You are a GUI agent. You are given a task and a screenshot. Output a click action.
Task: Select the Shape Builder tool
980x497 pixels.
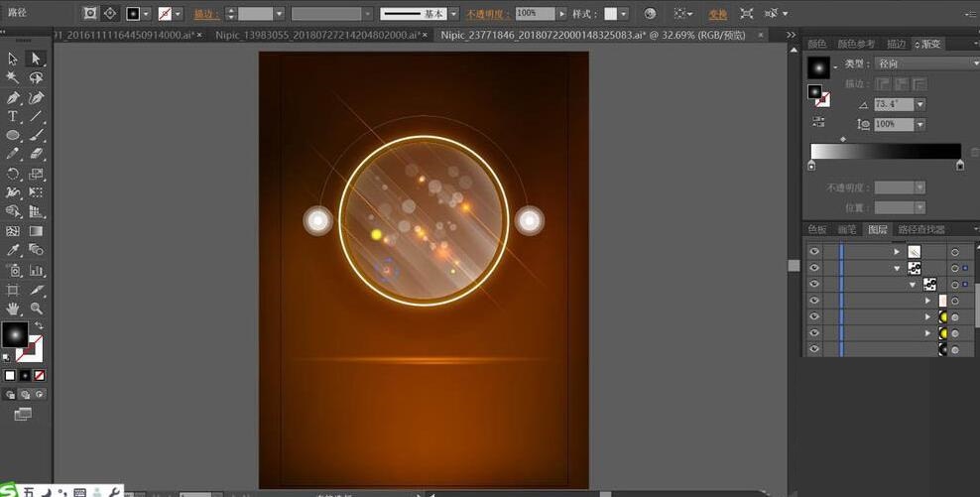[13, 212]
